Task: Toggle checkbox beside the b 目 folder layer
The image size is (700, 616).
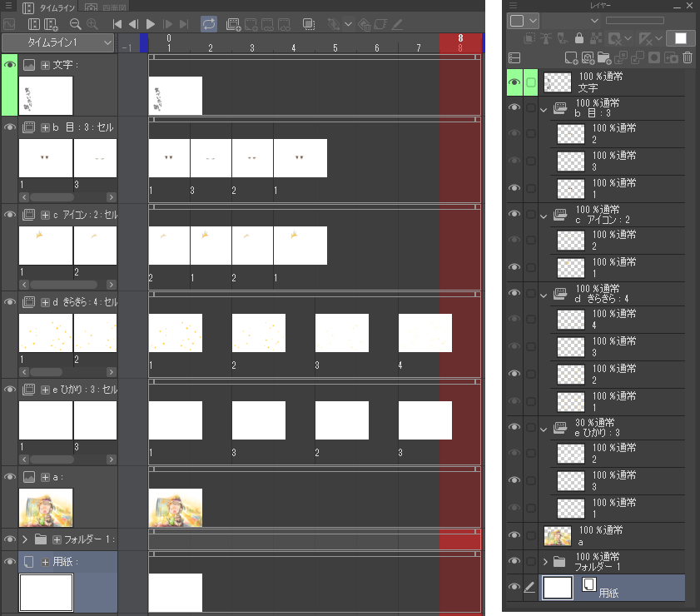Action: tap(531, 108)
